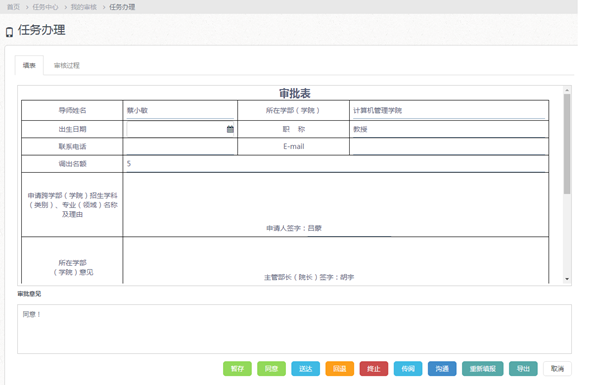
Task: Open 我的审核 breadcrumb link
Action: [x=84, y=7]
